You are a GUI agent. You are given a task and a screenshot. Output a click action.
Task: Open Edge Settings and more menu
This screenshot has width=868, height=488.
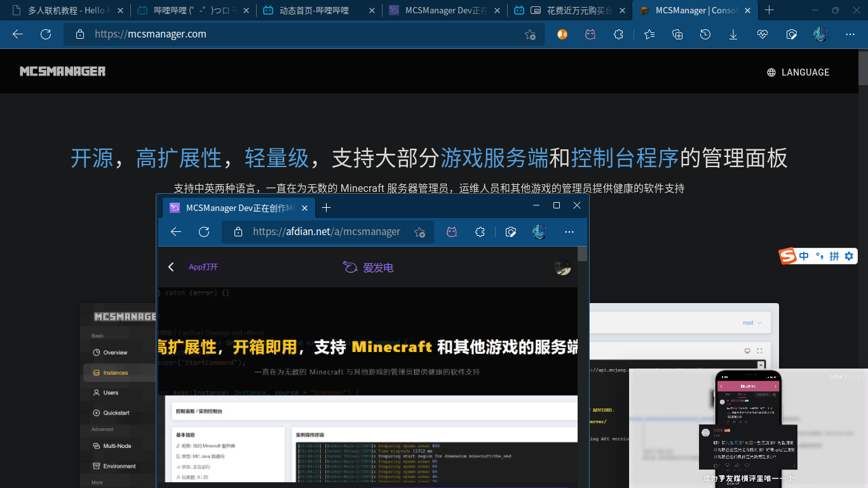pos(850,34)
